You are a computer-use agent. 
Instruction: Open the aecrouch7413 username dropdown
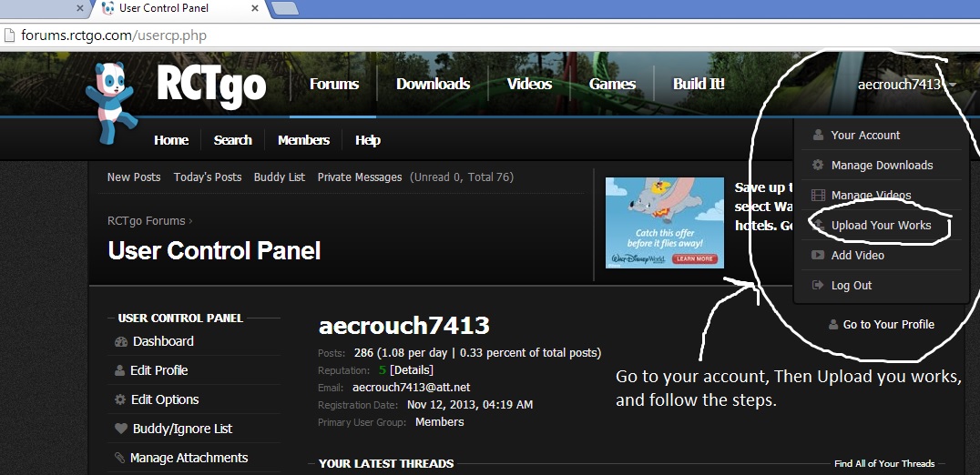pos(905,85)
